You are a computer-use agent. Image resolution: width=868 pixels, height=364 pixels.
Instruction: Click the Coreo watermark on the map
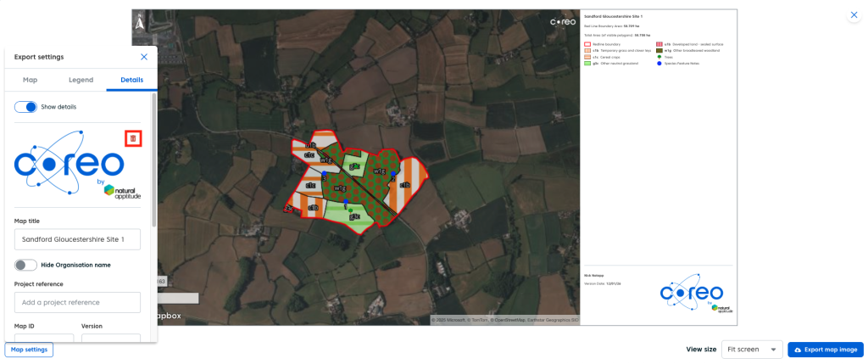click(563, 22)
